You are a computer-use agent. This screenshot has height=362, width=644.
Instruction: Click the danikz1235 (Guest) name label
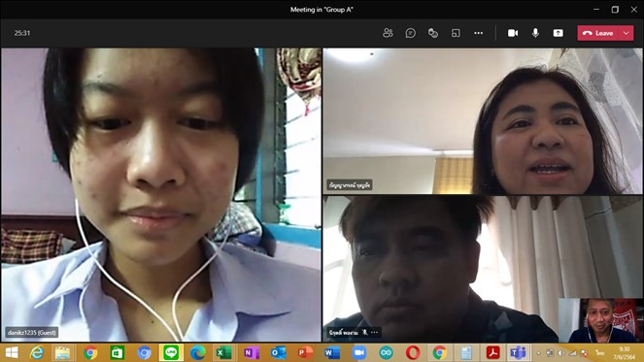click(x=32, y=332)
